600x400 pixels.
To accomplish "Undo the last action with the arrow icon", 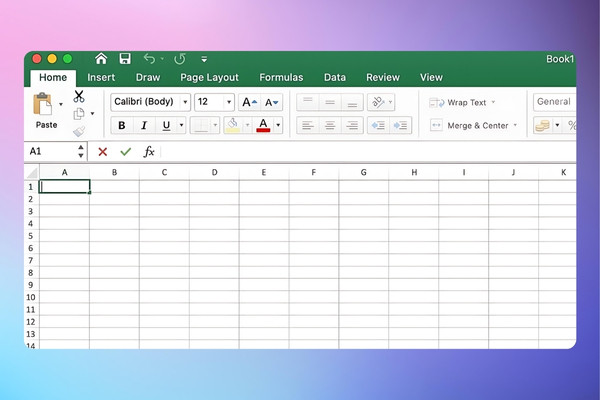I will click(149, 59).
